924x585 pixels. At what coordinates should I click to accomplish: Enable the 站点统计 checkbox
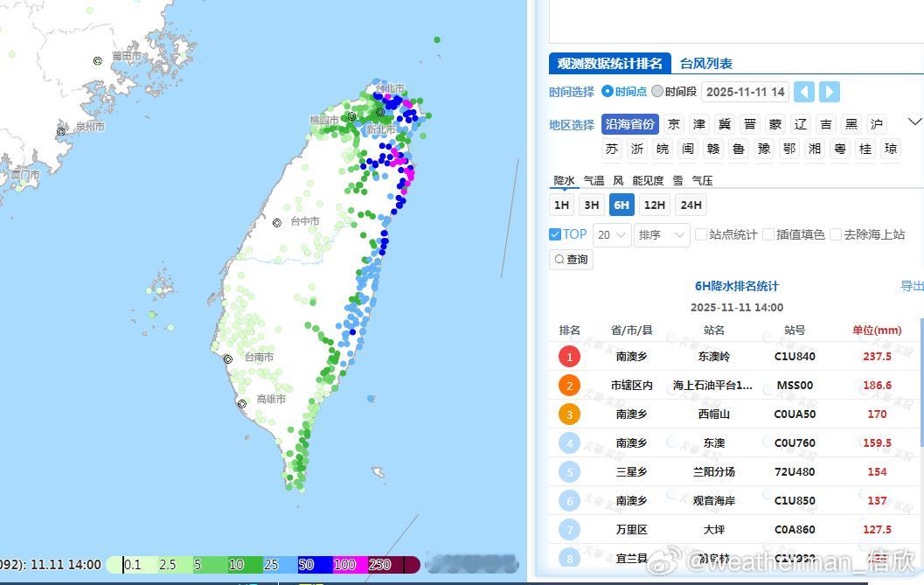(701, 234)
